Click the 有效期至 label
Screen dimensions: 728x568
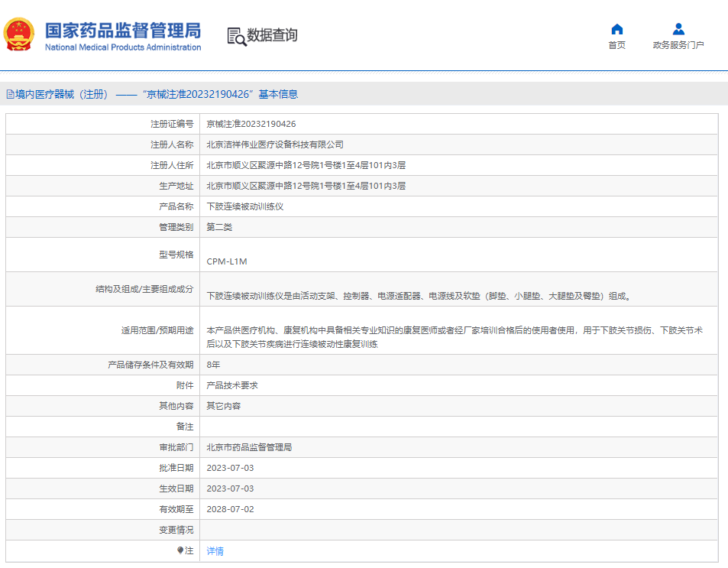click(x=176, y=509)
